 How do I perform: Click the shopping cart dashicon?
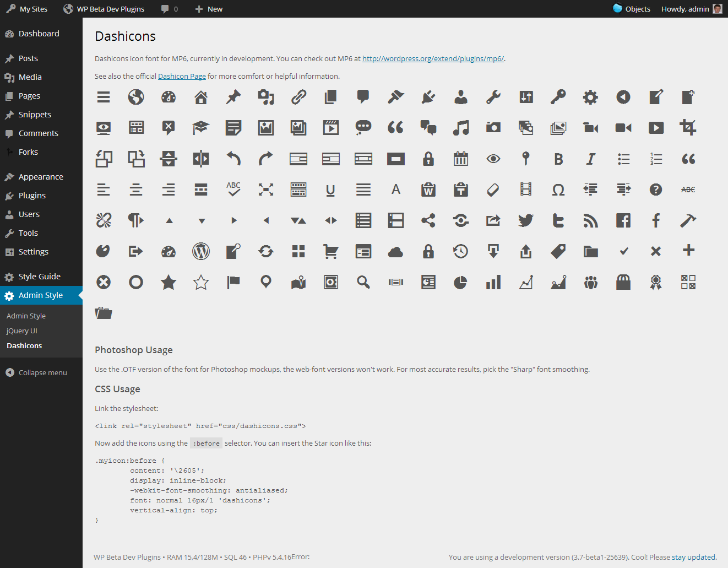point(331,251)
